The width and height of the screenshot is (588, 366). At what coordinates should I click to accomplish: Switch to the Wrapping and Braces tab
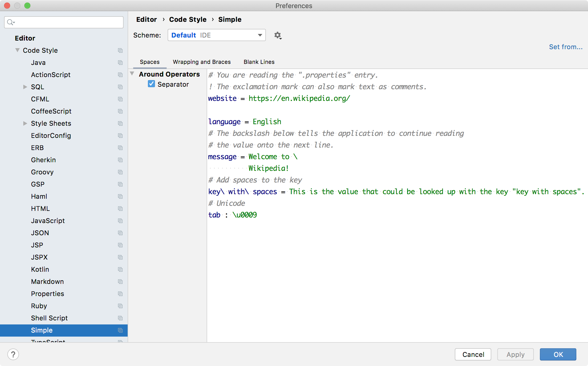click(202, 62)
